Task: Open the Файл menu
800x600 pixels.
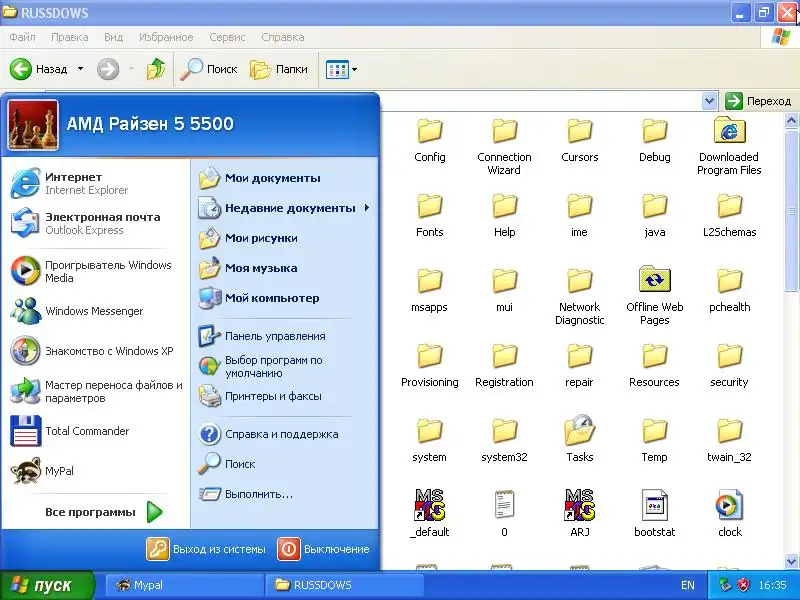Action: point(22,37)
